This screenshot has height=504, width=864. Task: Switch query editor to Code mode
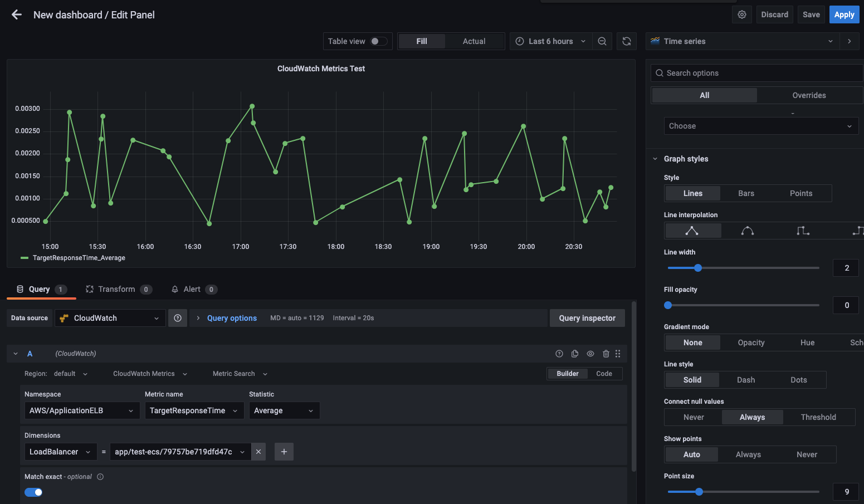click(604, 374)
